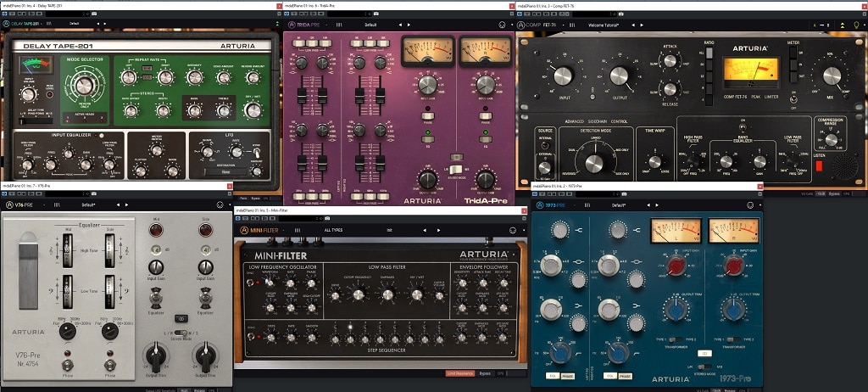Open the preset library icon in Delay Tape-201
Image resolution: width=868 pixels, height=392 pixels.
pyautogui.click(x=49, y=24)
